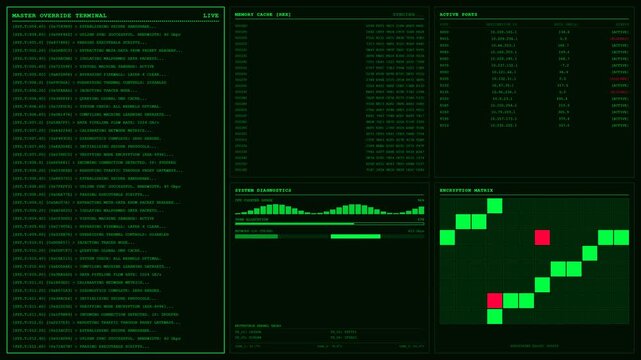
Task: Click the lower red cell in Encryption Matrix
Action: (x=495, y=301)
